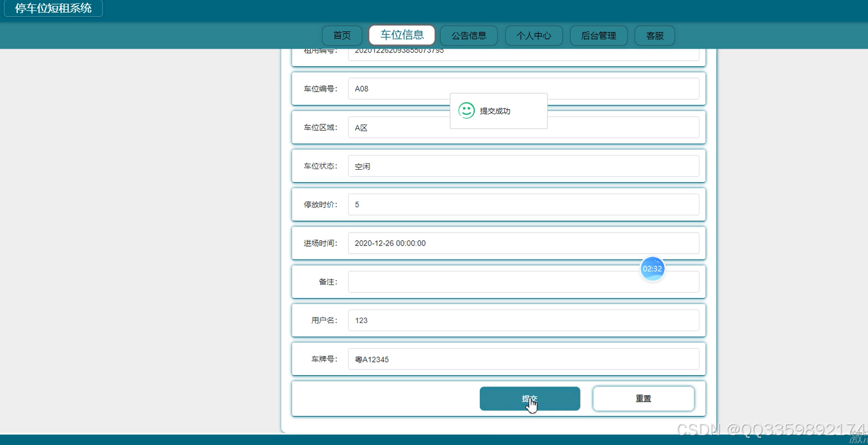The image size is (868, 445).
Task: Open the 客服 tab
Action: 654,36
